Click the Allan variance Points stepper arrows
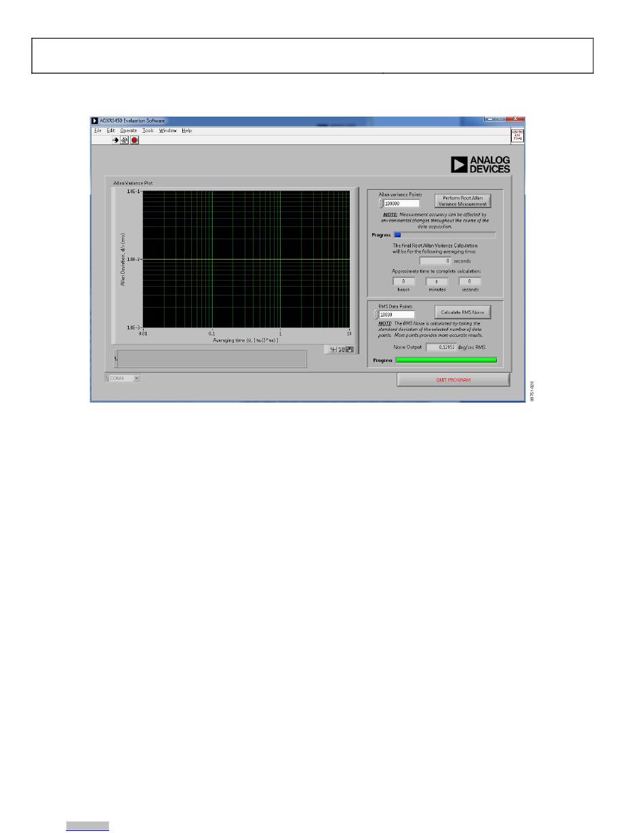Screen dimensions: 644x833 click(x=380, y=203)
